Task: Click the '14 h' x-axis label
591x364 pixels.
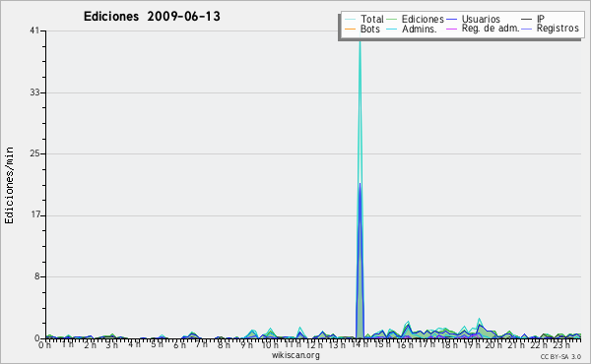Action: coord(360,344)
